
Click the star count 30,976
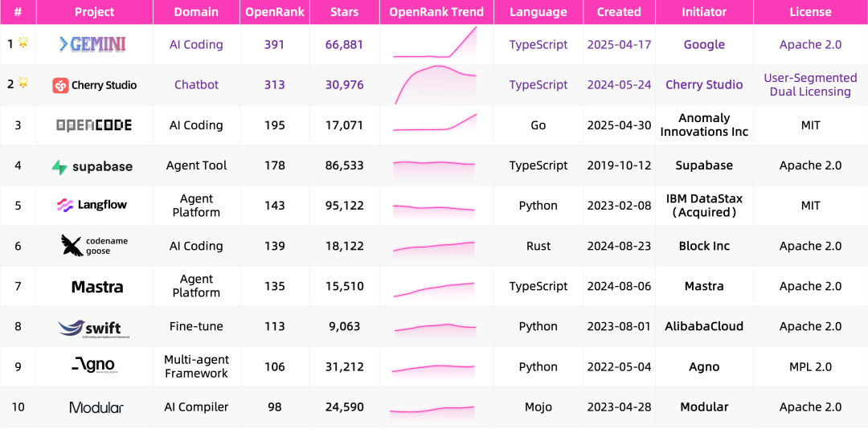344,84
